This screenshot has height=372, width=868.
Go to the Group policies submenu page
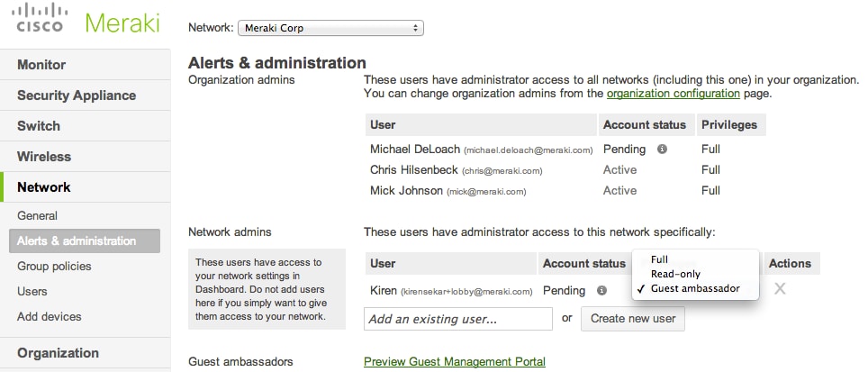pos(54,267)
